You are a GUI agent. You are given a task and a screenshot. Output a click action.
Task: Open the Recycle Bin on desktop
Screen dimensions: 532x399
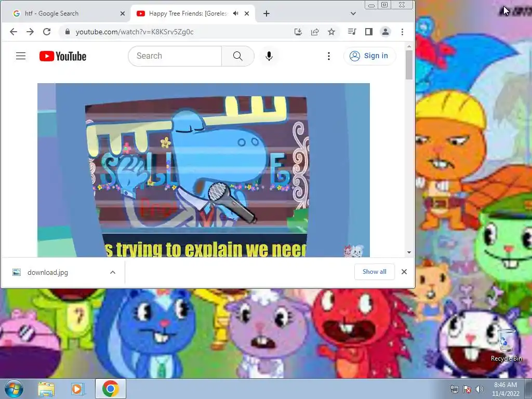[506, 345]
